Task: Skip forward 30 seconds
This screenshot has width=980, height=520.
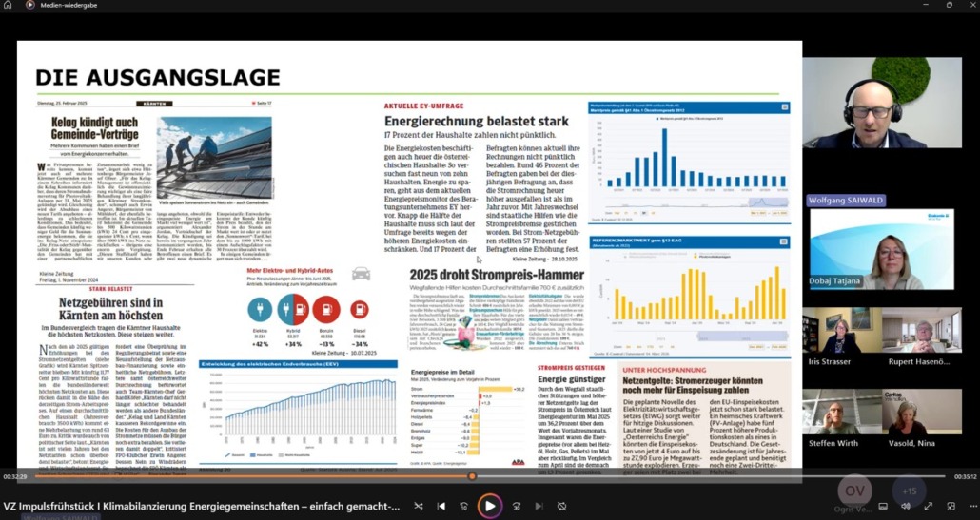Action: (517, 507)
